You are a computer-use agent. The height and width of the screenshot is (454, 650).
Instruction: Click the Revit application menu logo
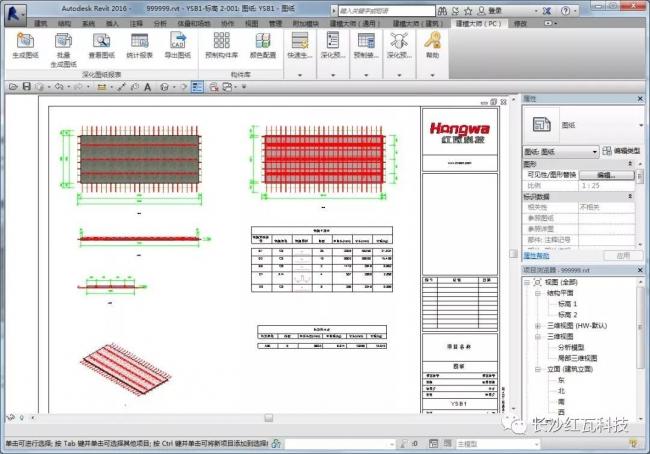tap(13, 9)
